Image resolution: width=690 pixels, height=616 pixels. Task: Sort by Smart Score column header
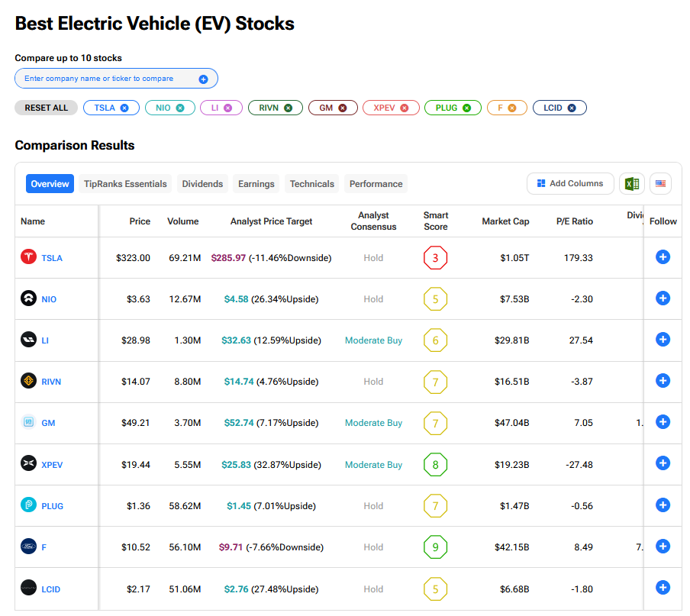tap(436, 221)
